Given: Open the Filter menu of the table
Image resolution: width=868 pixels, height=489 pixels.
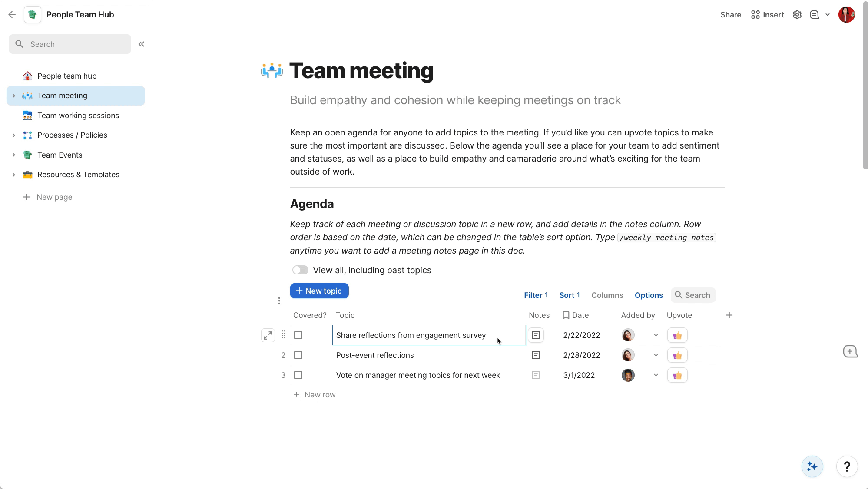Looking at the screenshot, I should click(535, 295).
